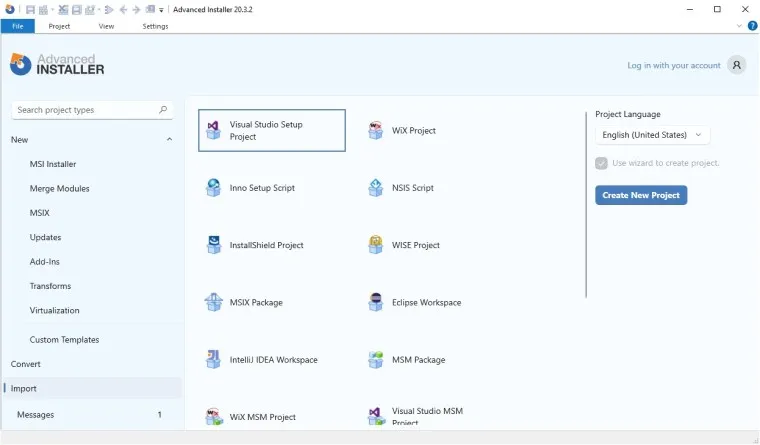Screen dimensions: 760x445
Task: Click the blue help question mark icon
Action: pos(753,26)
